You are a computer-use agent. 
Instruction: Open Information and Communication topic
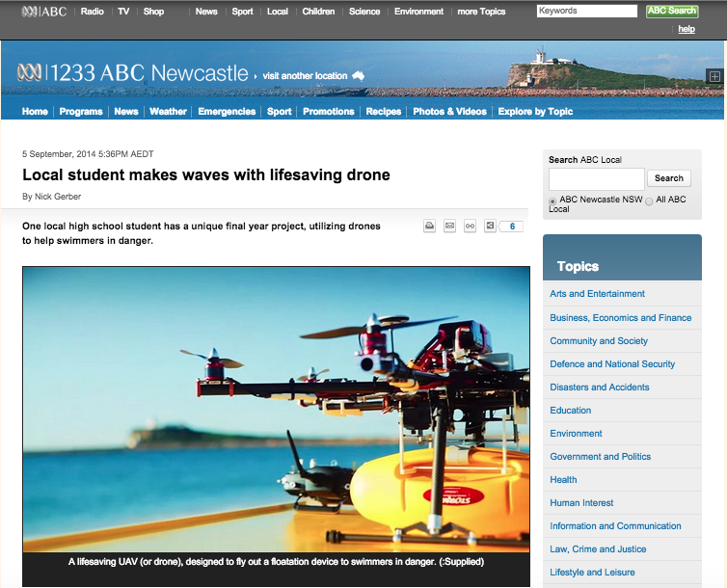click(615, 526)
